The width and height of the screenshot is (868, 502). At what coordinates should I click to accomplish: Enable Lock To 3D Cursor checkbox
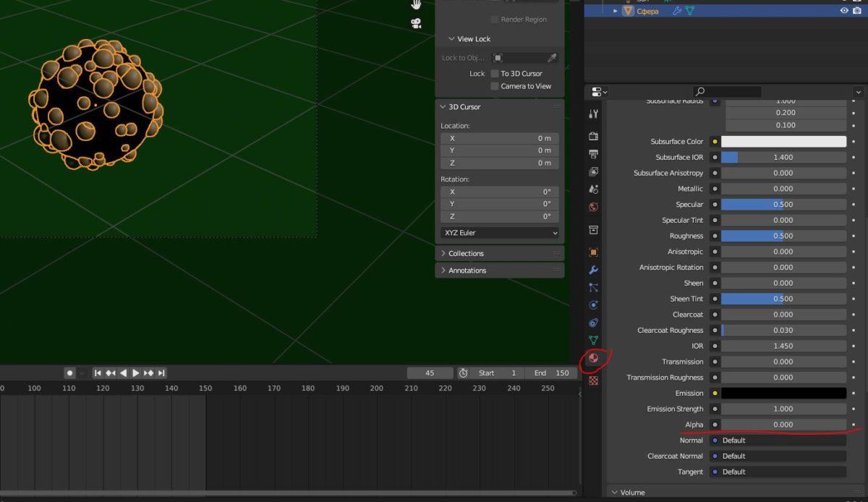click(x=495, y=74)
